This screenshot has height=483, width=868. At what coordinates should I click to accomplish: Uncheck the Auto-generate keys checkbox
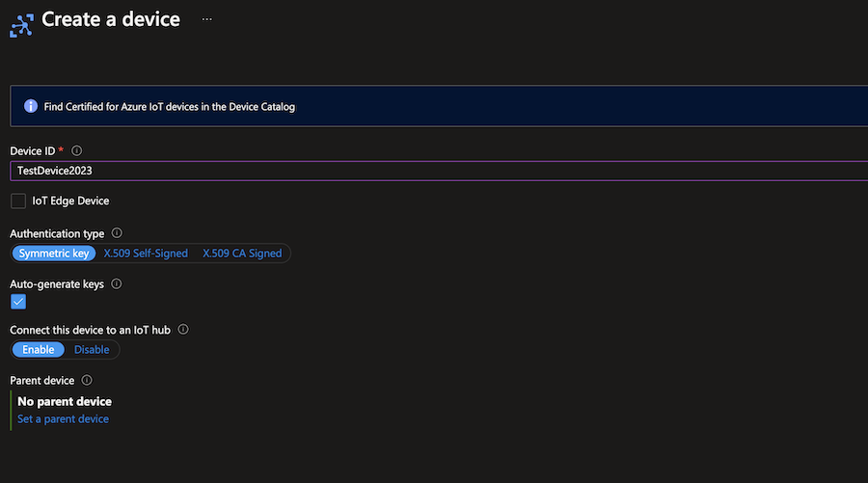pos(18,302)
